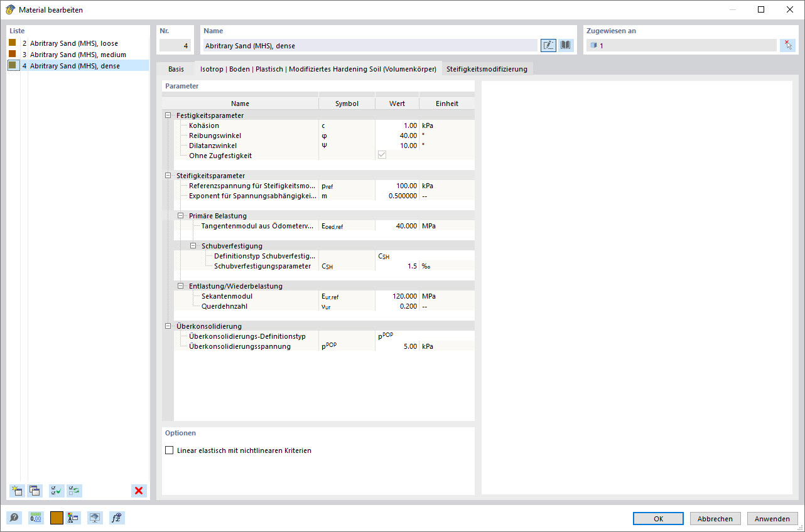Screen dimensions: 805x532
Task: Open the Steifigkeitsmodifizierung tab
Action: pyautogui.click(x=487, y=69)
